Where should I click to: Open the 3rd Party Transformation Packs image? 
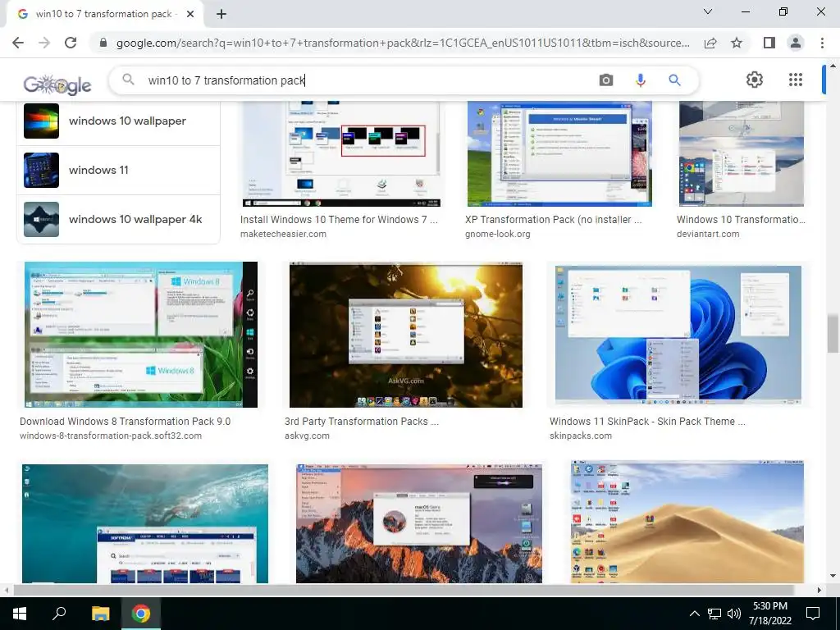click(x=405, y=335)
